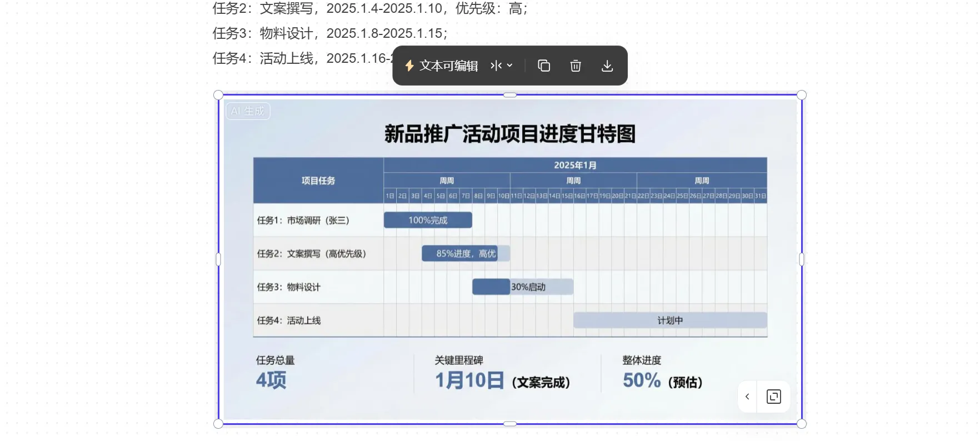Delete the image with the trash icon
Viewport: 980px width, 441px height.
click(576, 66)
